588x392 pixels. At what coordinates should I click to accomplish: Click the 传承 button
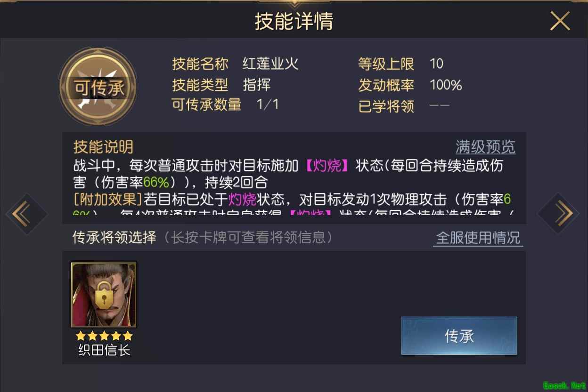pos(459,336)
